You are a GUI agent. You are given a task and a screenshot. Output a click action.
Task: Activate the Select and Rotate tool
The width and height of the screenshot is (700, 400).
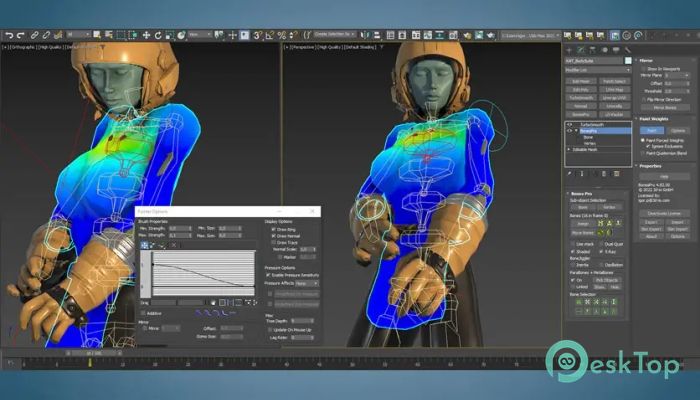tap(158, 35)
